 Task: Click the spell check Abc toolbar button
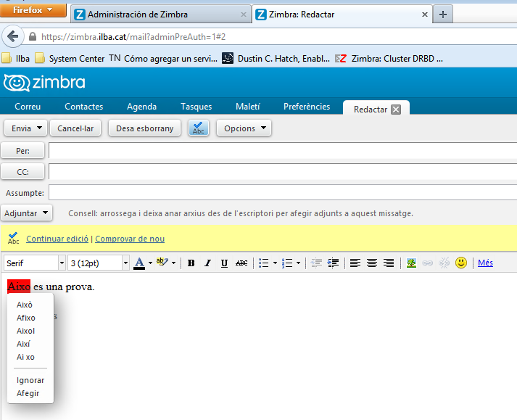(x=199, y=128)
